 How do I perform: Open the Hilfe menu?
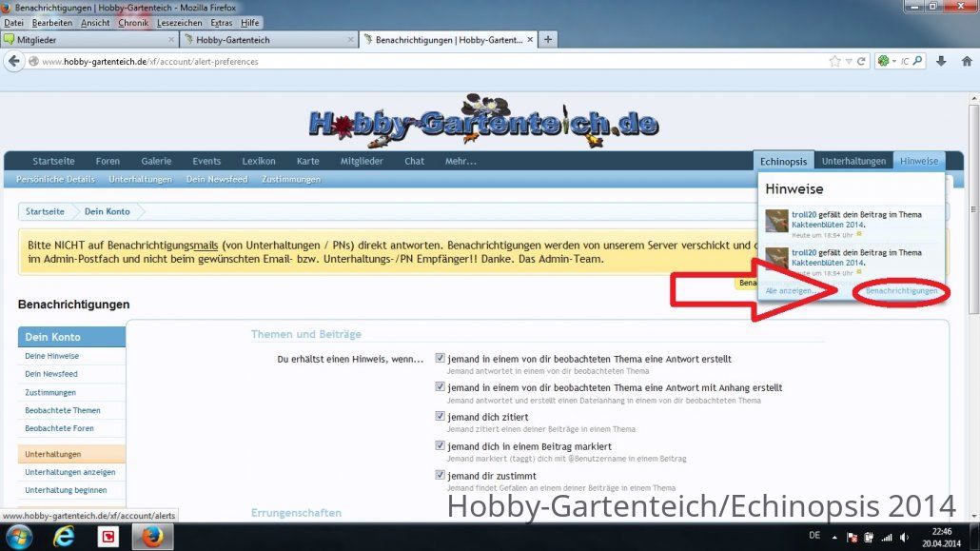(x=249, y=23)
